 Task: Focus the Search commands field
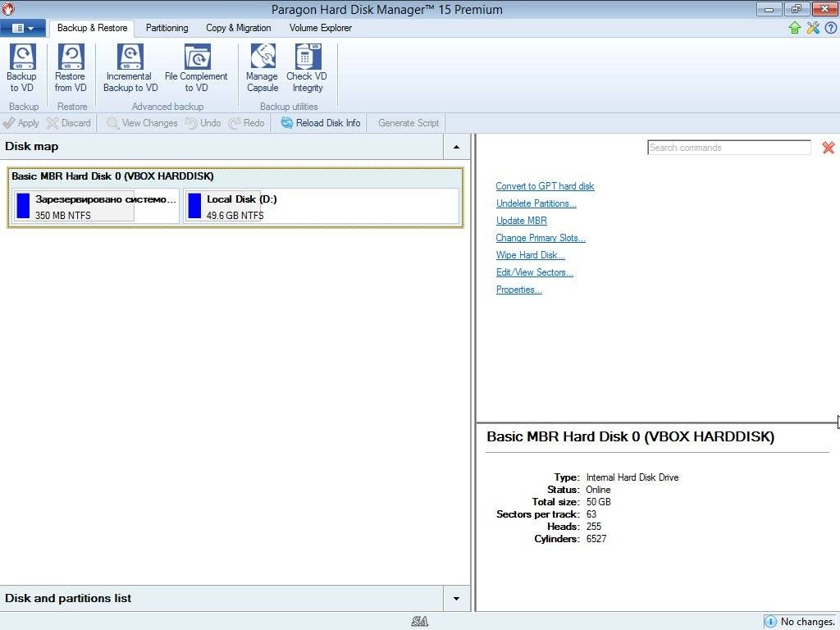729,148
